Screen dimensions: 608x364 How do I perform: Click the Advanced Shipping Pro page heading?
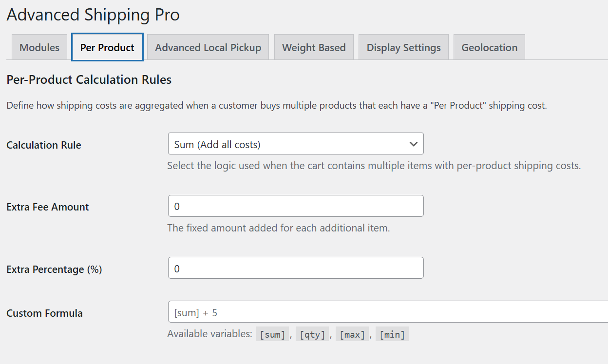(x=93, y=15)
